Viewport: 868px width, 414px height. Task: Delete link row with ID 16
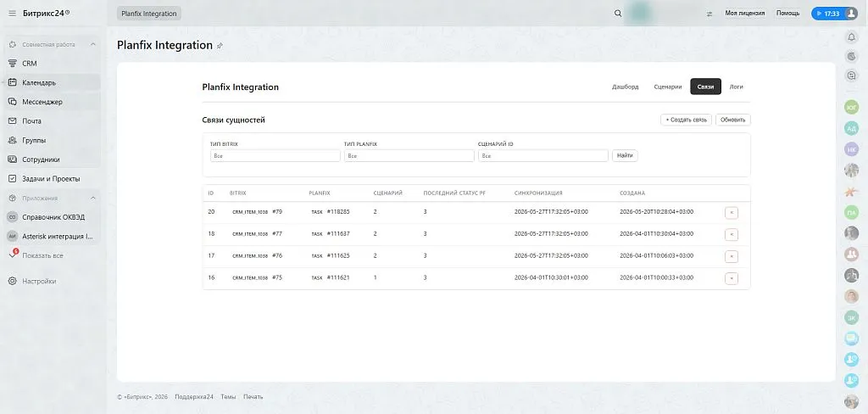click(x=732, y=278)
